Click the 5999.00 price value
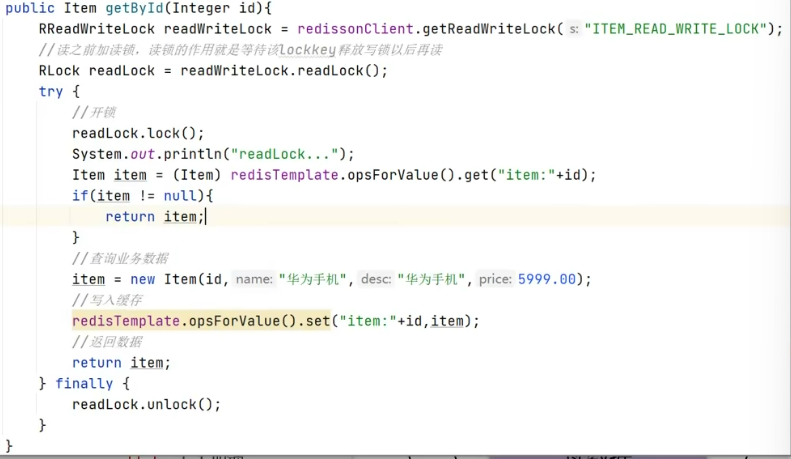 pos(547,279)
